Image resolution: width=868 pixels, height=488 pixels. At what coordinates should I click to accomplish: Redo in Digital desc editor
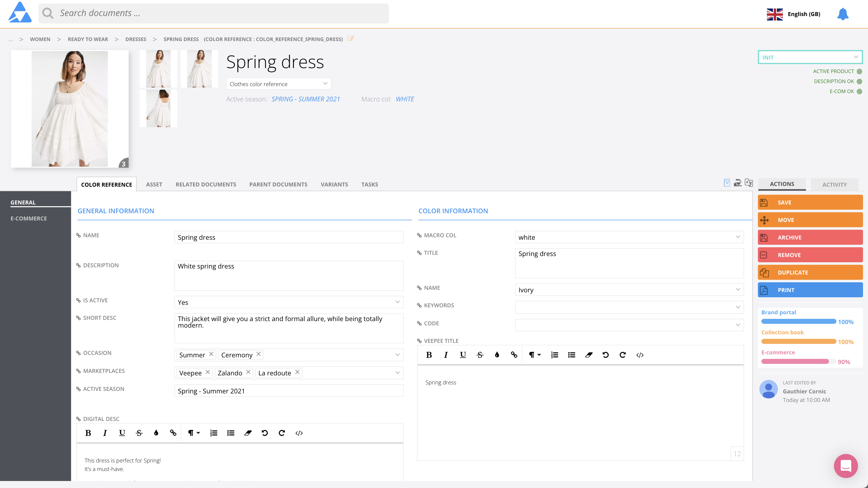pos(282,433)
